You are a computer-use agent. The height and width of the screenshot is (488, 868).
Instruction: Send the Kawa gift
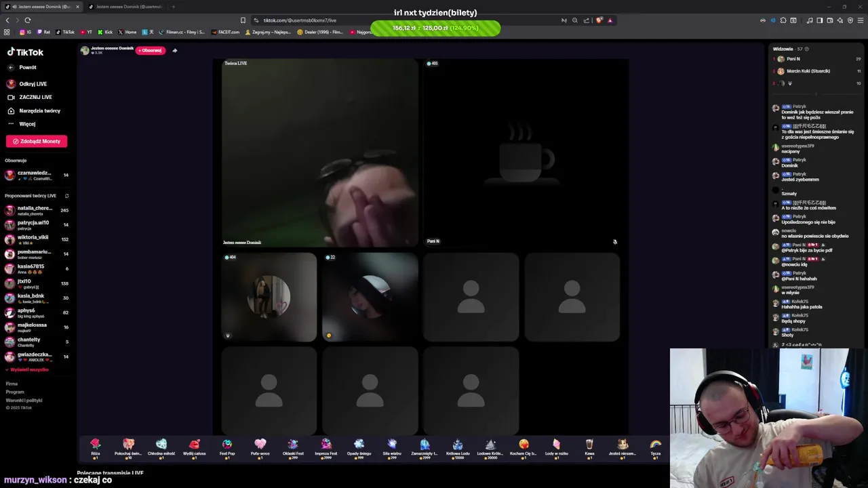(589, 448)
